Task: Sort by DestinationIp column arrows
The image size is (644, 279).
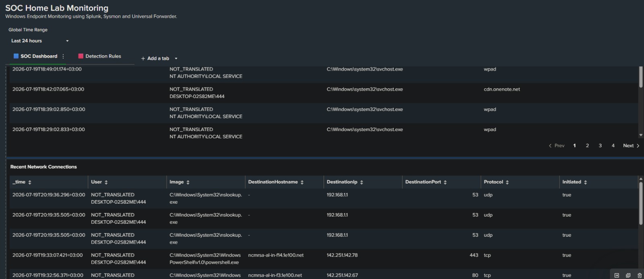Action: 361,182
